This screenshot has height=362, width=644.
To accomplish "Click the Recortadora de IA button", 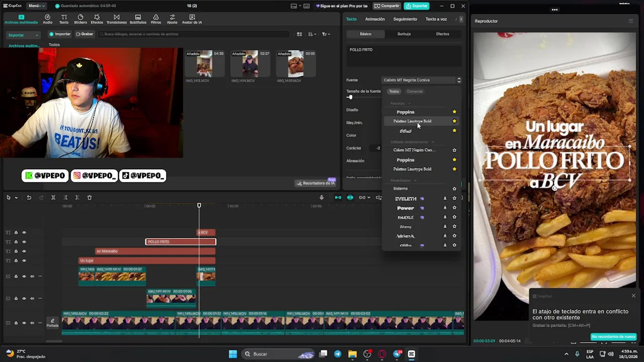I will (x=315, y=183).
